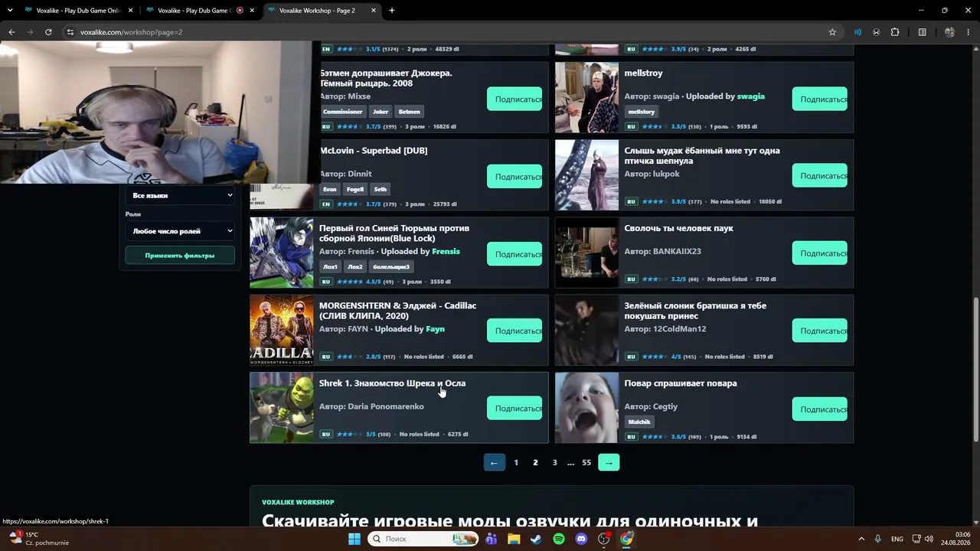Viewport: 980px width, 551px height.
Task: Open the browser side panel icon
Action: (922, 32)
